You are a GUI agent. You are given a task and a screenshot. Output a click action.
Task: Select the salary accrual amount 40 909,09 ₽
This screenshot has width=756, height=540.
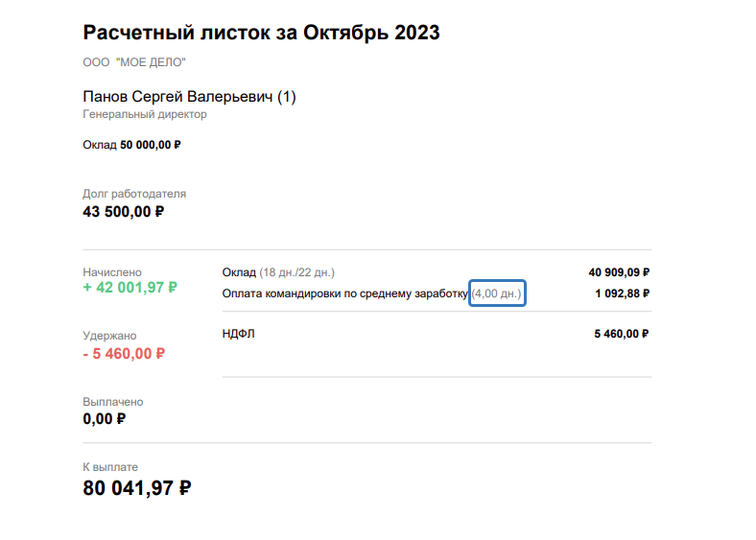(x=619, y=272)
